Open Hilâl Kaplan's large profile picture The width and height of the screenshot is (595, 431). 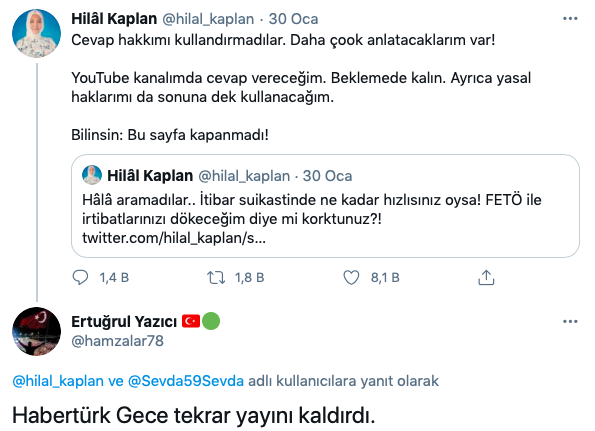36,33
